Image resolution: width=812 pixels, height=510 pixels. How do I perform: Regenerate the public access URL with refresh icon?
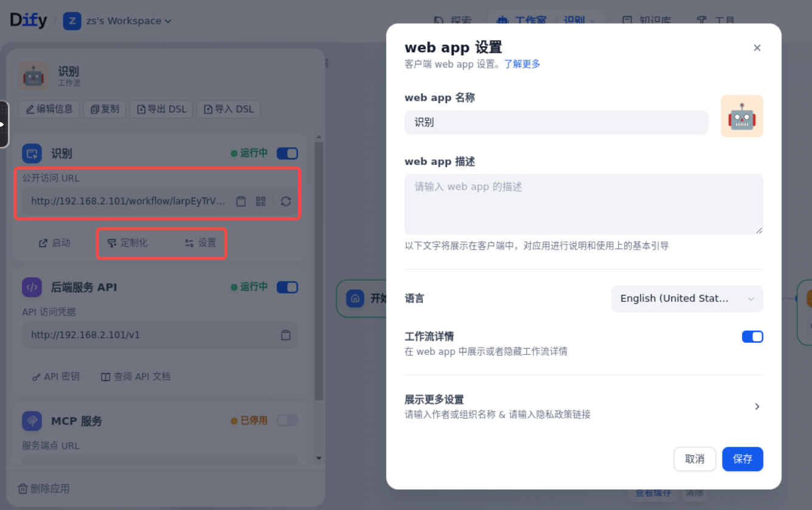[x=286, y=201]
